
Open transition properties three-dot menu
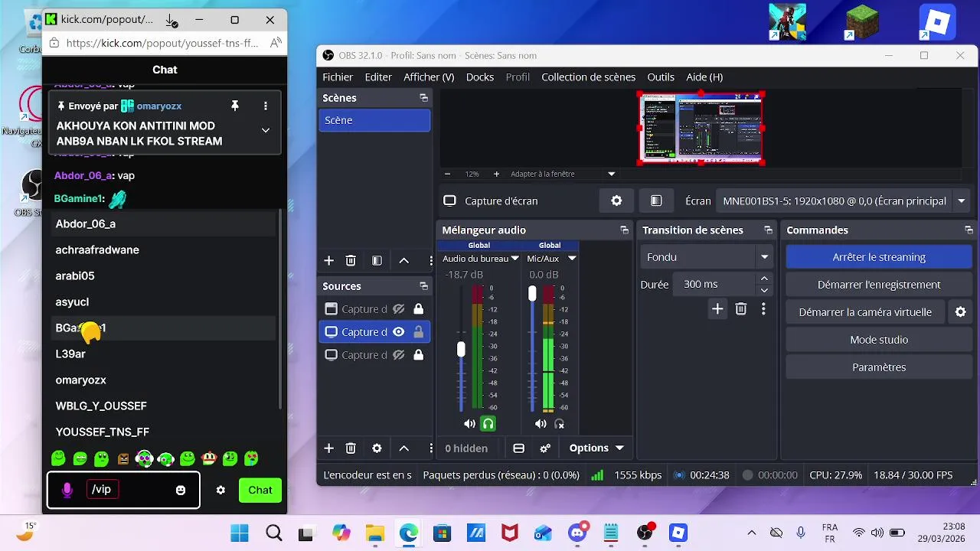click(x=763, y=309)
